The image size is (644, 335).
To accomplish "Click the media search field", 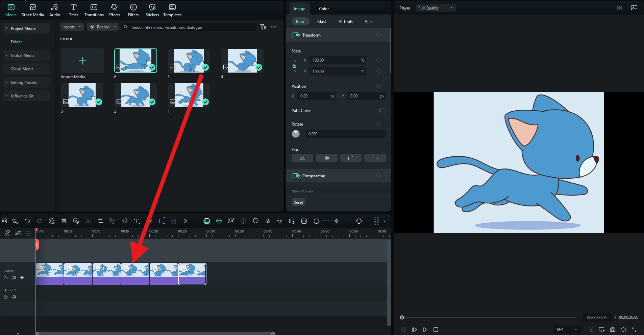I will (x=189, y=27).
